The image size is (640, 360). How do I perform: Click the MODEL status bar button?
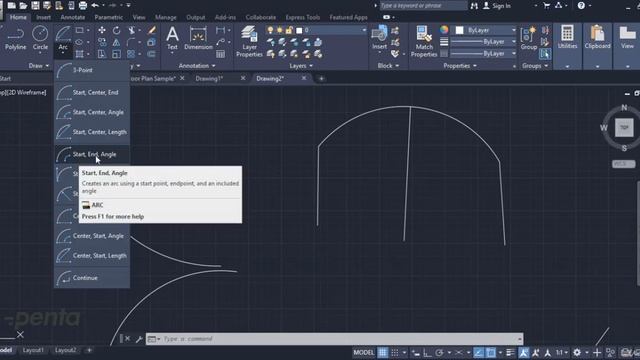[363, 352]
